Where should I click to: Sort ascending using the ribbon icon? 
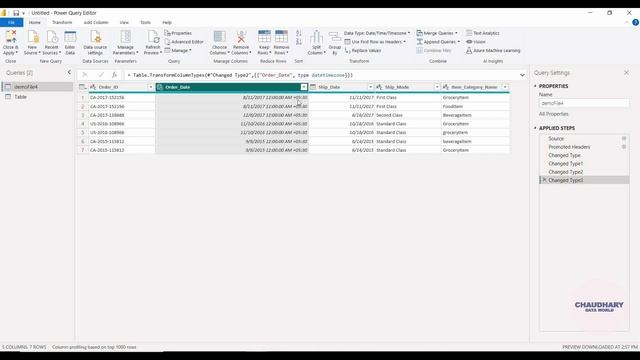299,33
